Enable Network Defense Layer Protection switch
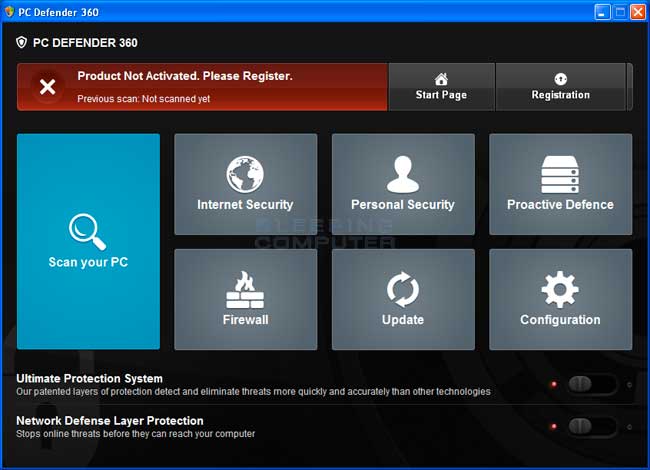Image resolution: width=650 pixels, height=470 pixels. 591,426
